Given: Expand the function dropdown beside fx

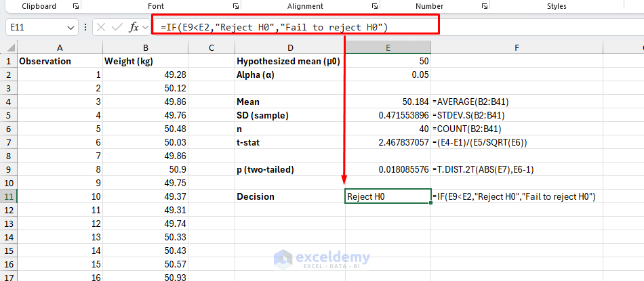Looking at the screenshot, I should [145, 28].
